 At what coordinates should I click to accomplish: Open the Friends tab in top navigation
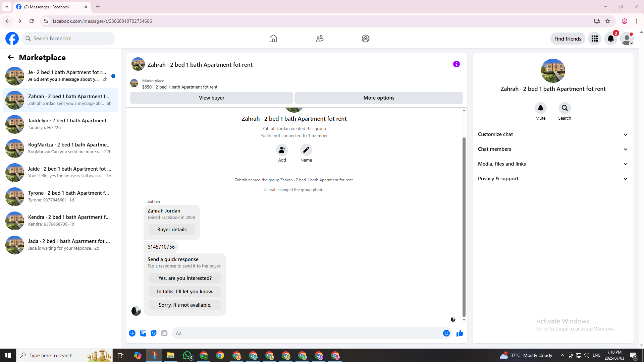(319, 39)
